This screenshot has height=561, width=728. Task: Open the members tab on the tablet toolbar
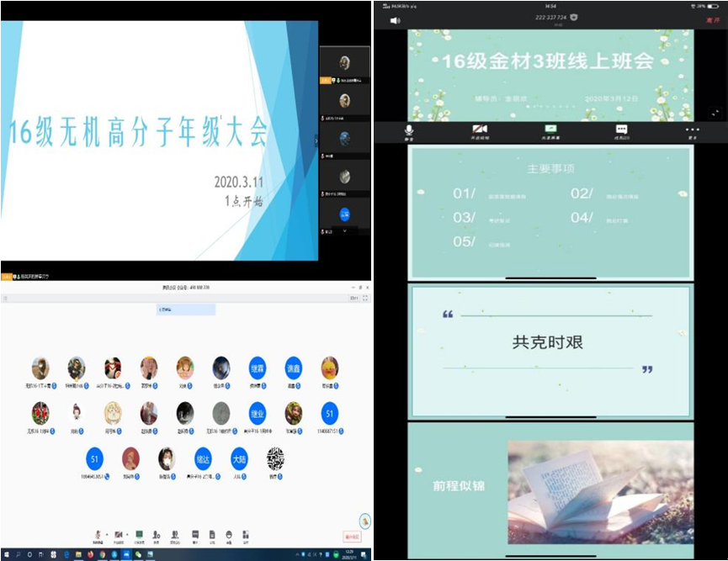[x=622, y=130]
